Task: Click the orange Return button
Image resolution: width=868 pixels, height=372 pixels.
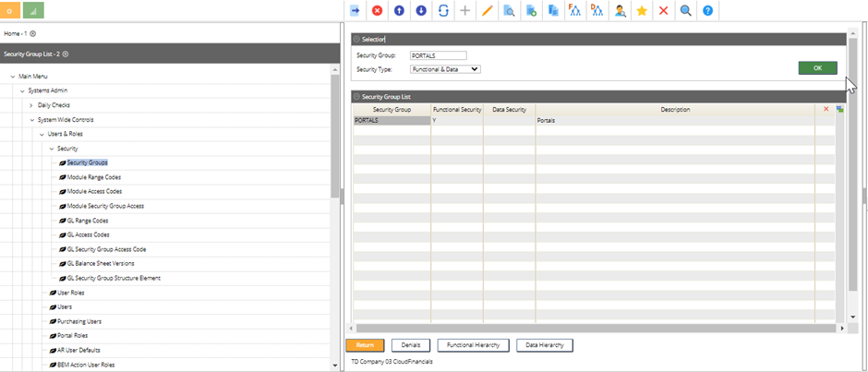Action: [365, 345]
